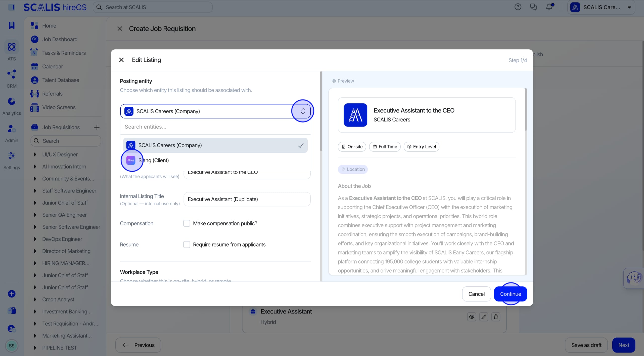
Task: Focus the Search at SCALIS bar
Action: (x=153, y=7)
